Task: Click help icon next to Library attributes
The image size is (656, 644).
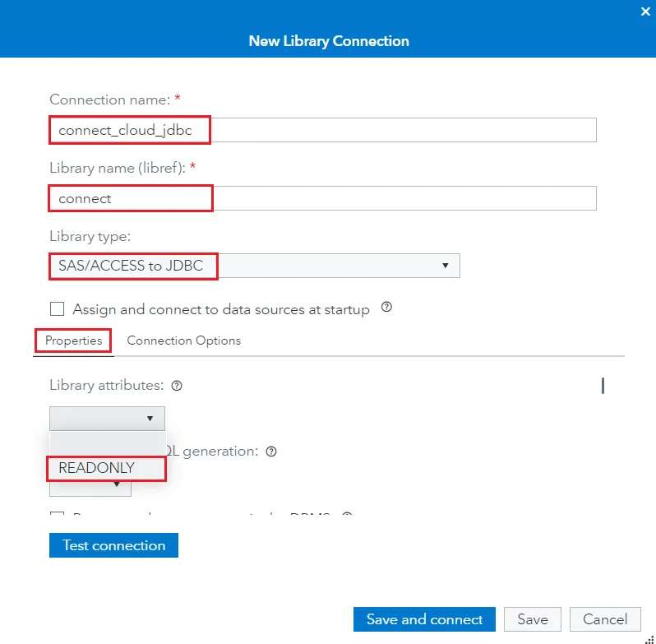Action: click(x=176, y=385)
